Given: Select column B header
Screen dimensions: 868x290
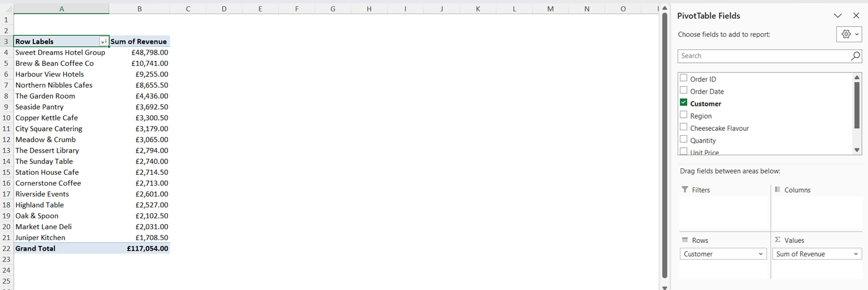Looking at the screenshot, I should point(139,9).
